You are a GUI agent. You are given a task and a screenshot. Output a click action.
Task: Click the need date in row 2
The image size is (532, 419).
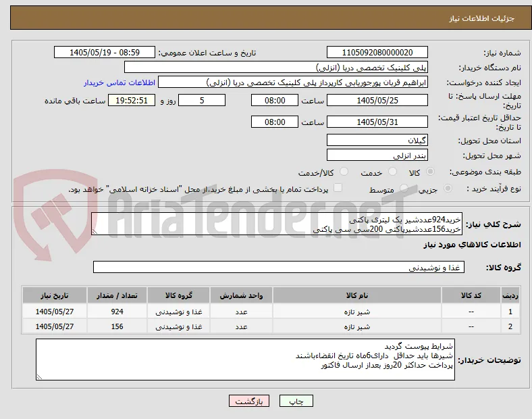tap(55, 326)
